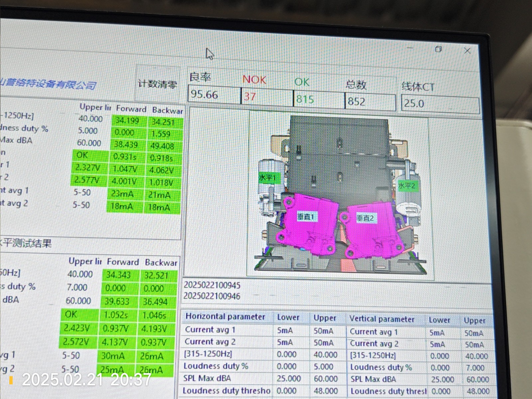Select the NOK count field showing 37
Screen dimensions: 532x399
(x=267, y=97)
